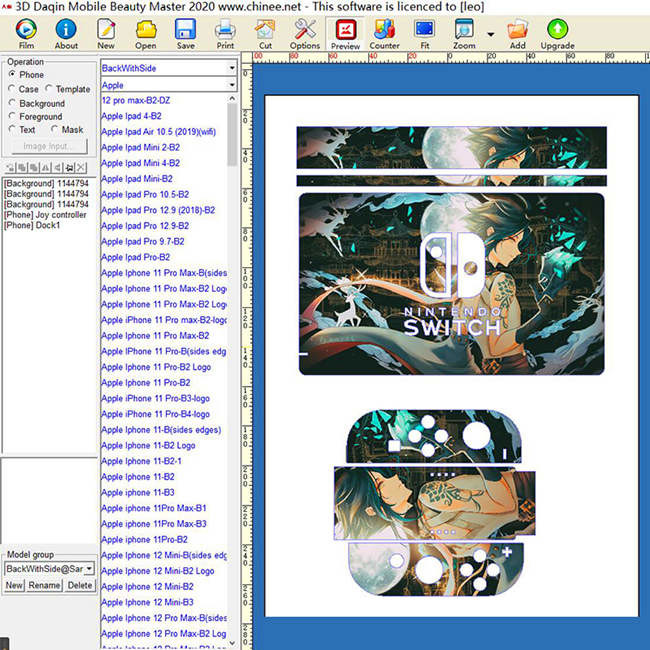Click the Fit screen icon

[424, 34]
